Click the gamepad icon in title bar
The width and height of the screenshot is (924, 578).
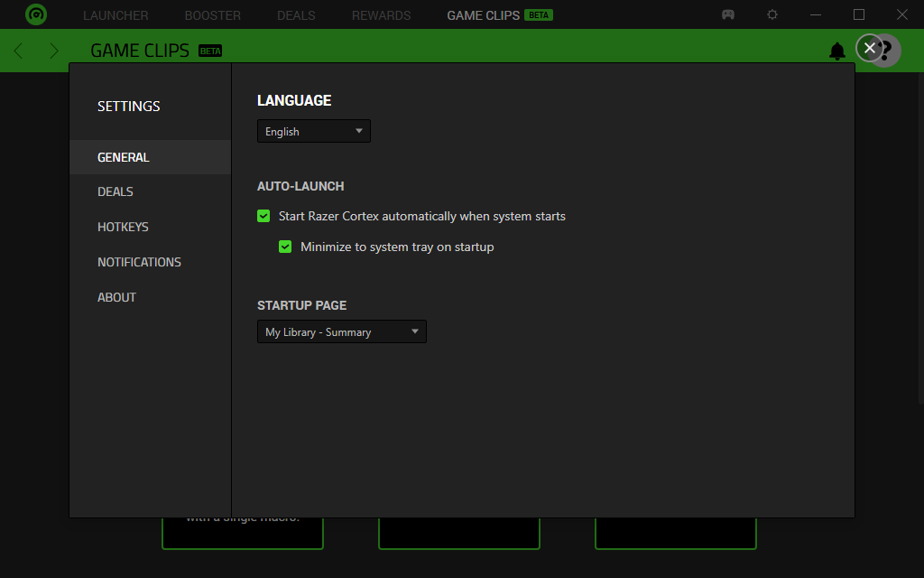728,15
